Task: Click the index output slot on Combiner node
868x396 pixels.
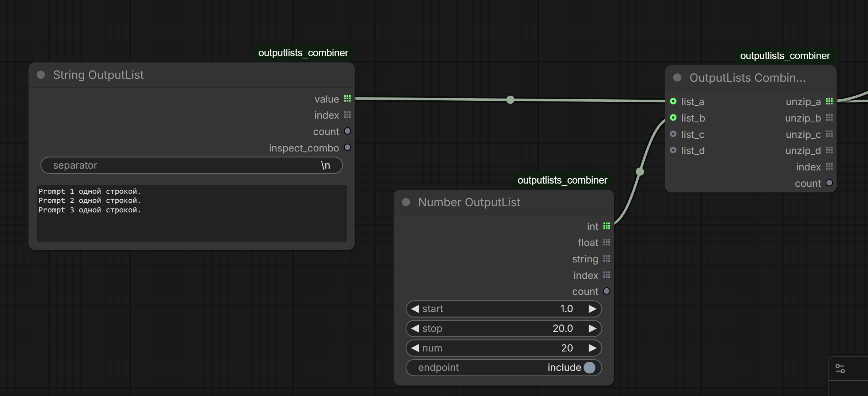Action: click(829, 166)
